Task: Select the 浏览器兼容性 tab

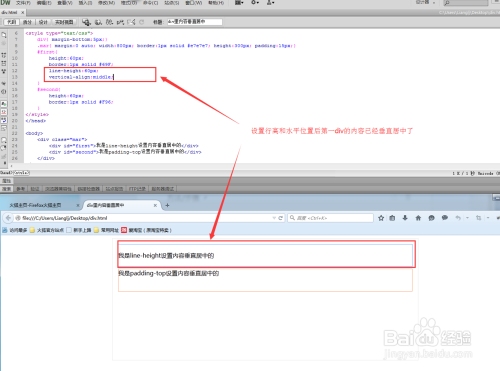Action: (58, 189)
